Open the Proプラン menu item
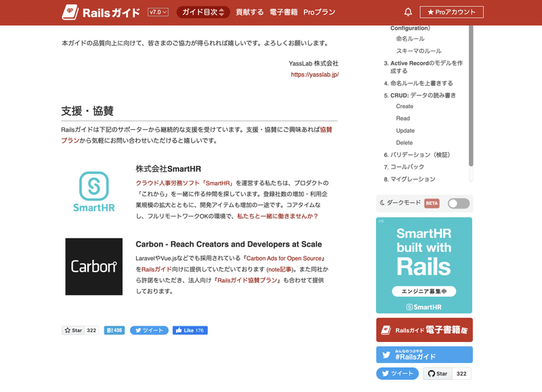Screen dimensions: 542x392 319,12
